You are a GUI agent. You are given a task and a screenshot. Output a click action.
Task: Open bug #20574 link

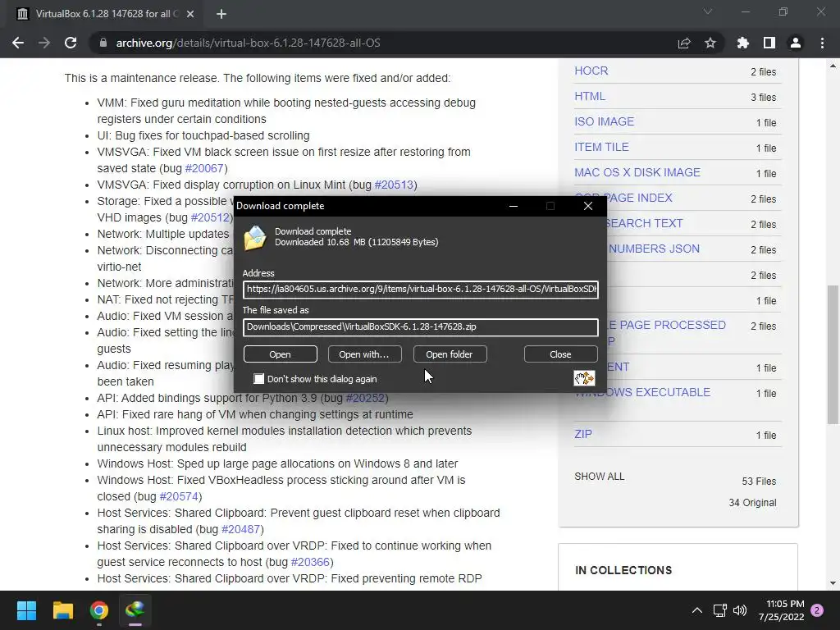pyautogui.click(x=179, y=496)
